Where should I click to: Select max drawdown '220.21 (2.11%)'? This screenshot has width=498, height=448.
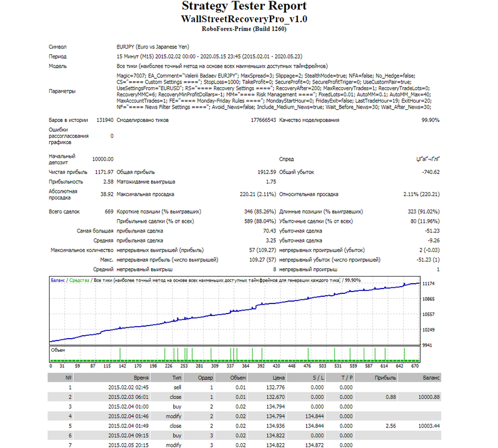[x=258, y=194]
